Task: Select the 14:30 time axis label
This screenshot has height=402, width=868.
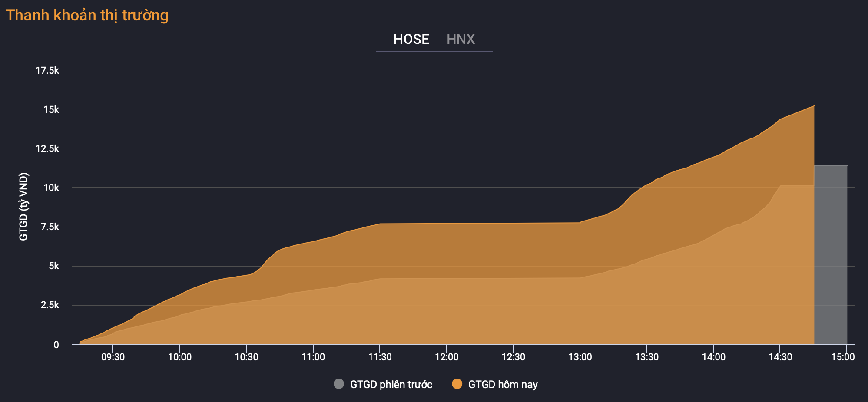Action: coord(780,357)
